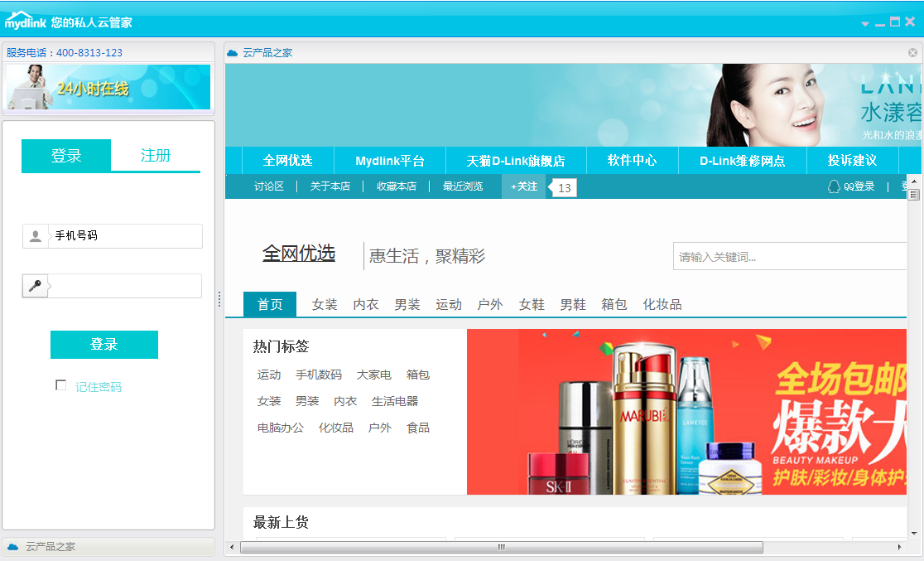This screenshot has width=924, height=561.
Task: Click the horizontal scrollbar thumb
Action: coord(502,547)
